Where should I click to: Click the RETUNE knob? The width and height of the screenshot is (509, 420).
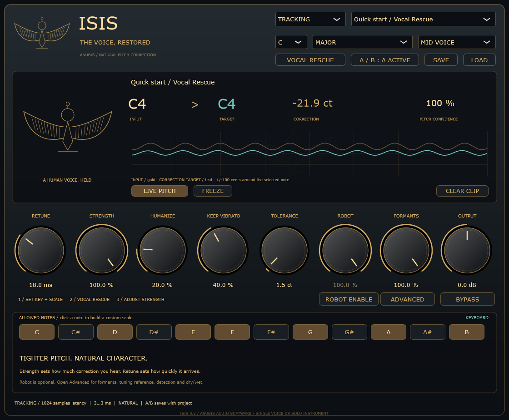(40, 250)
